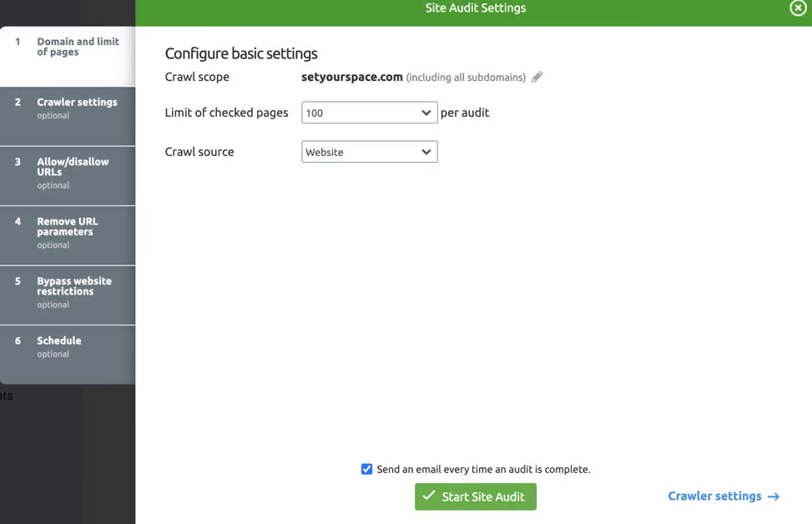Viewport: 812px width, 524px height.
Task: Go to Domain and limit of pages step
Action: (68, 57)
